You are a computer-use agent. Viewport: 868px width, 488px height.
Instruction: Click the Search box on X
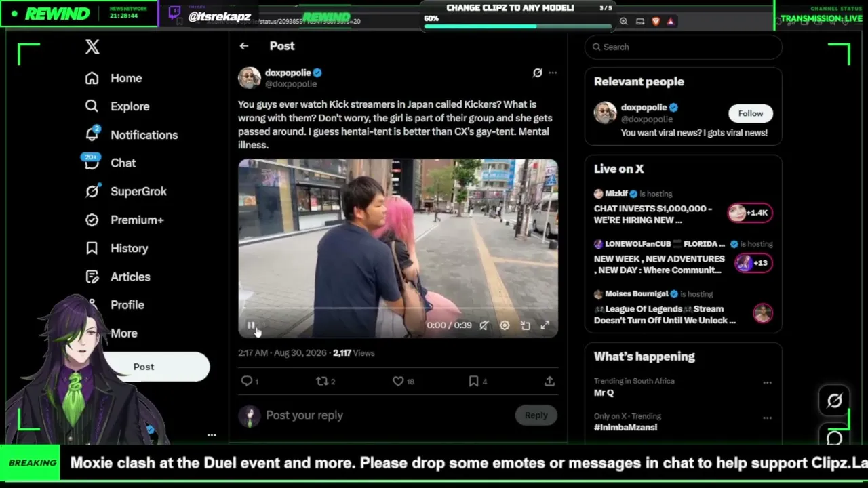(684, 47)
